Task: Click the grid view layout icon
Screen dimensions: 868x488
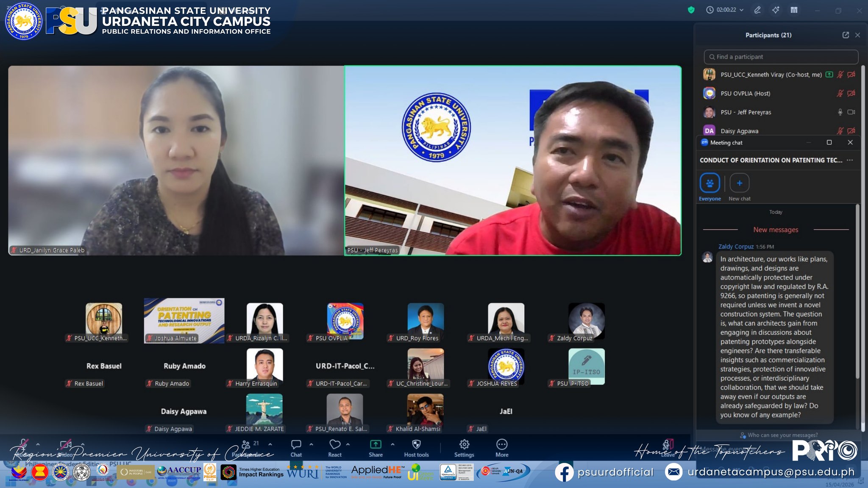Action: point(794,10)
